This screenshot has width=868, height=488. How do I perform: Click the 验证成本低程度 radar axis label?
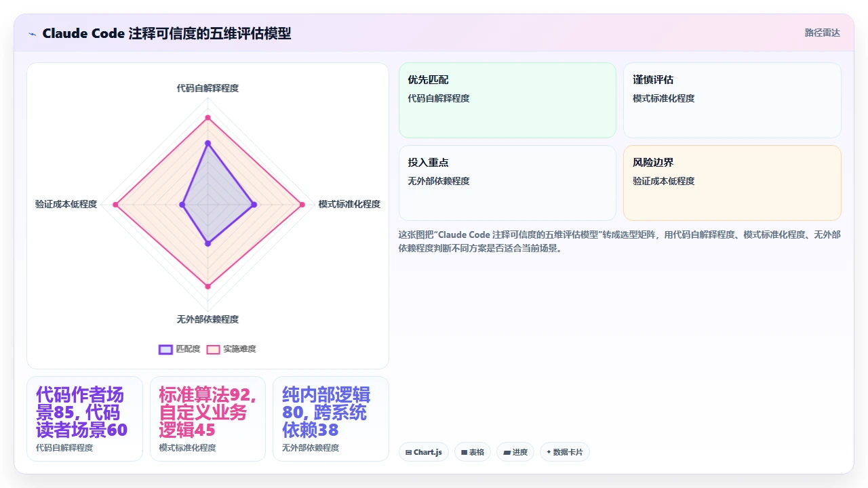pyautogui.click(x=66, y=204)
